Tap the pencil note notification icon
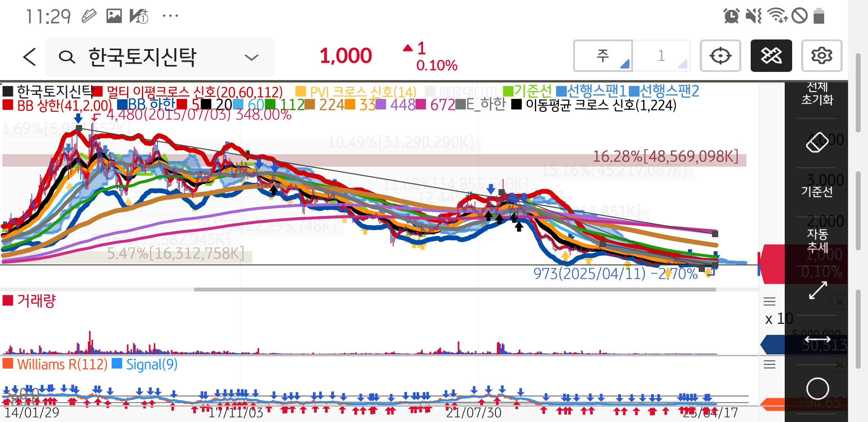Screen dimensions: 868x422 [89, 16]
